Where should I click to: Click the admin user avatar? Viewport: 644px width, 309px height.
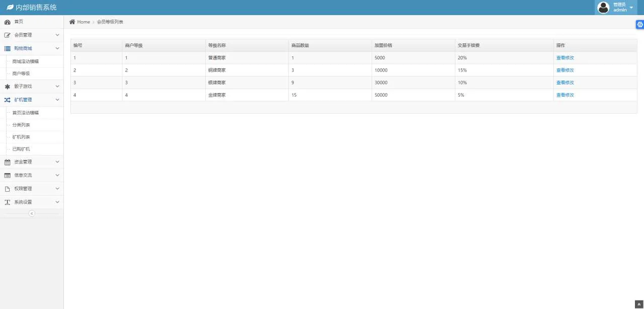[603, 8]
